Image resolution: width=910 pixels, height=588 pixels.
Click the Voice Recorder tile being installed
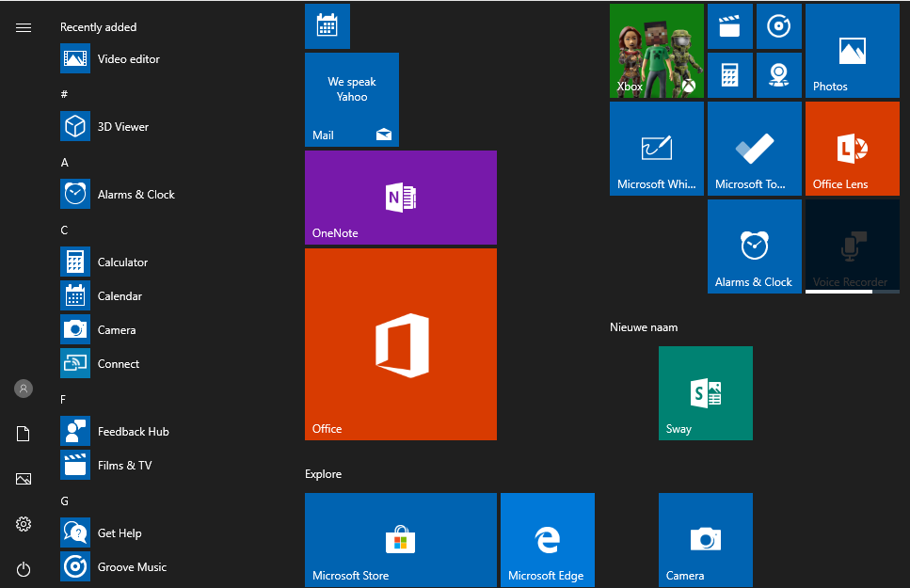[852, 246]
